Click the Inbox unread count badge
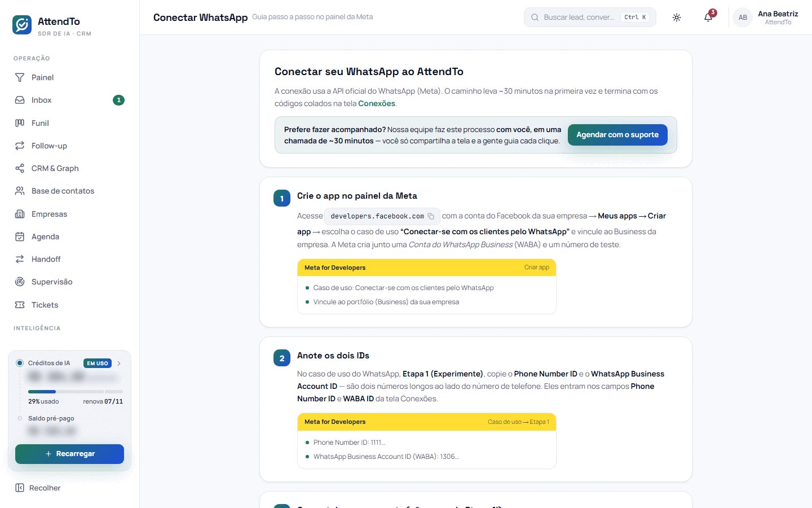The width and height of the screenshot is (812, 508). [118, 100]
